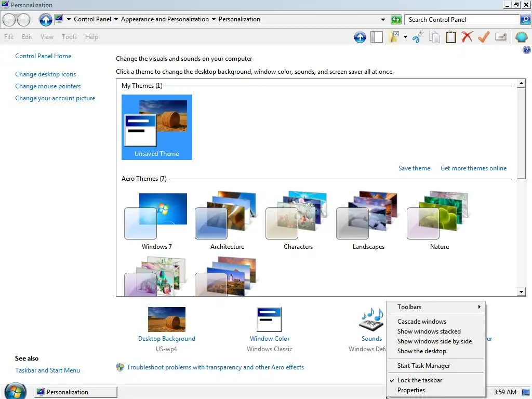Viewport: 532px width, 399px height.
Task: Open the address bar history dropdown arrow
Action: click(383, 20)
